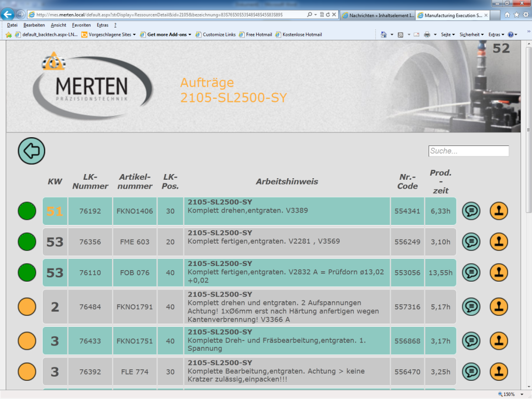
Task: Click the orange stamp icon for order 76356
Action: coord(499,242)
